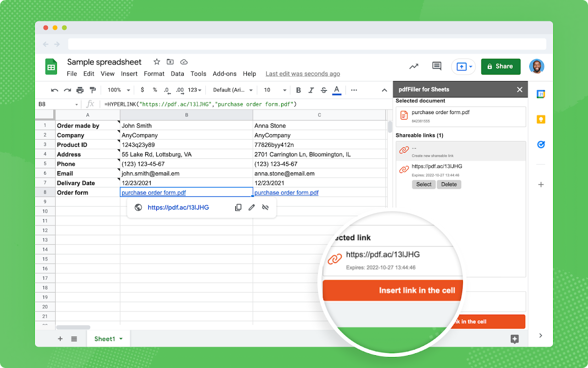Select purchase order form.pdf in sidebar
Screen dimensions: 588x368
pos(460,117)
